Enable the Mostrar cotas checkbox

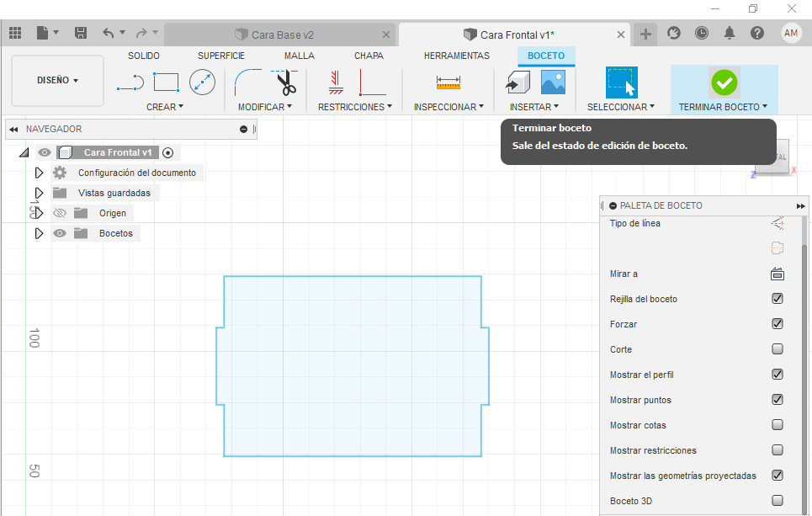coord(778,425)
